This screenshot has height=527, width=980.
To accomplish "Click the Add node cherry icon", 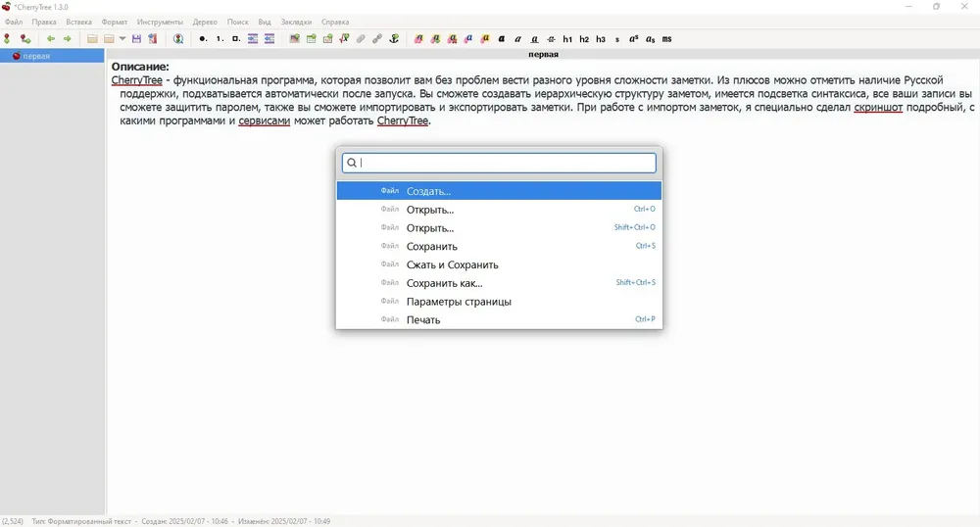I will (x=7, y=39).
